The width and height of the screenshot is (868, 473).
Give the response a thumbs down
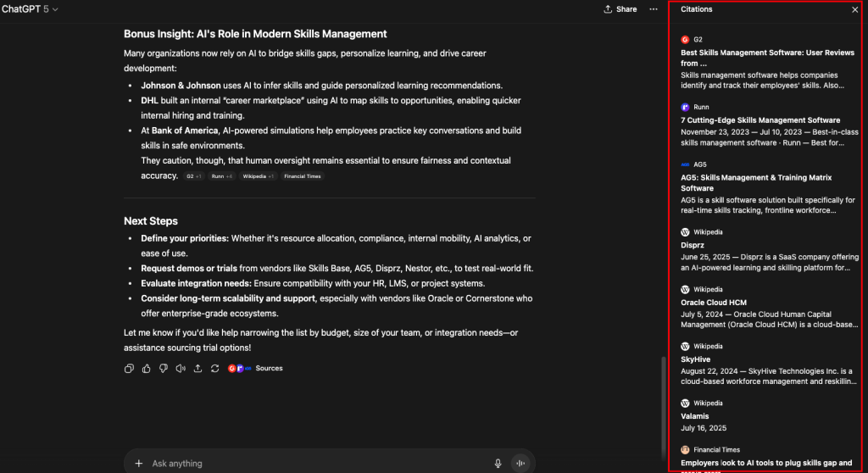(163, 369)
